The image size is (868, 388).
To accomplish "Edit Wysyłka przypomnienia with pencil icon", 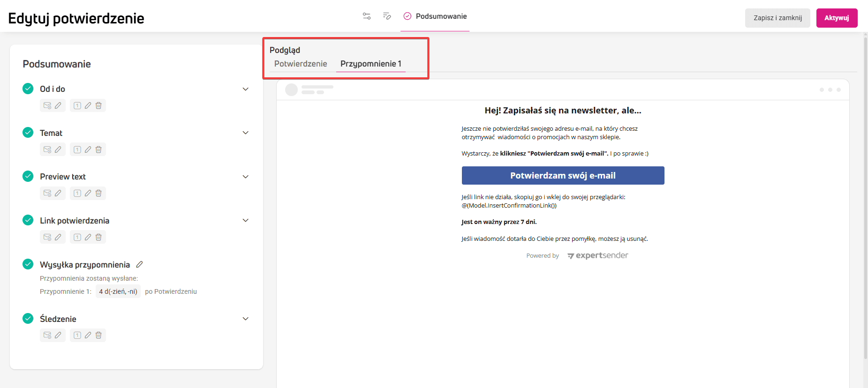I will [x=139, y=265].
